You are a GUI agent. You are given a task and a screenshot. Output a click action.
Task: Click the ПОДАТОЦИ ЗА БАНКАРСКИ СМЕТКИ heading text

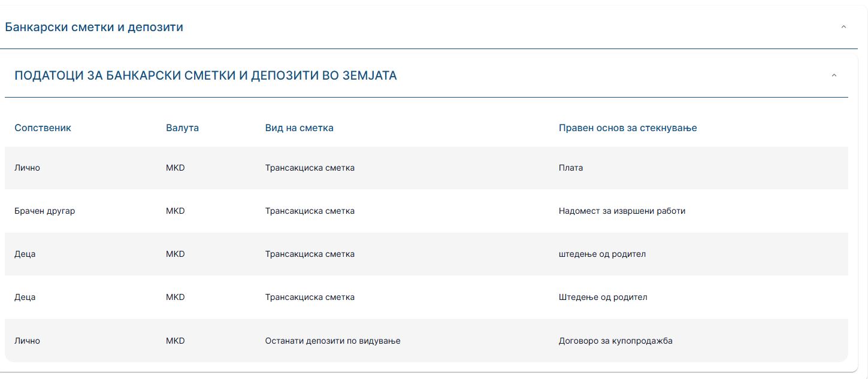pyautogui.click(x=205, y=75)
